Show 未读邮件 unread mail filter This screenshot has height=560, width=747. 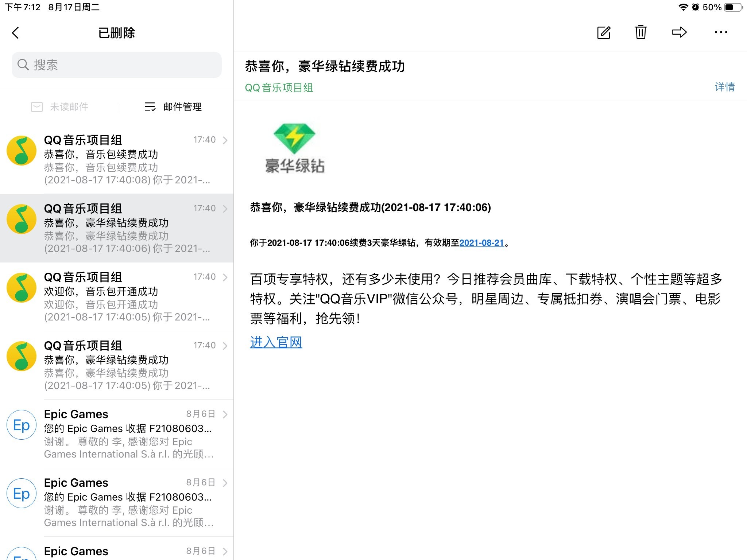tap(59, 107)
